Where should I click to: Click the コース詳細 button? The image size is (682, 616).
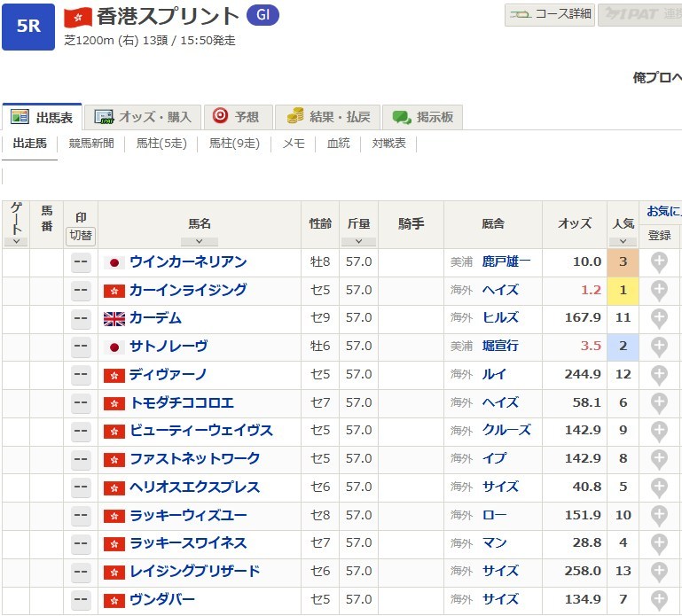[550, 14]
